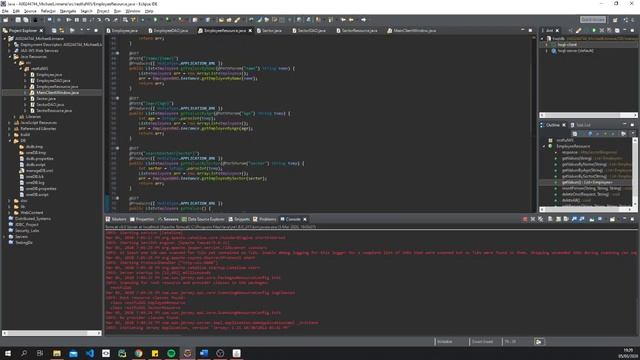The height and width of the screenshot is (360, 640).
Task: Minimize the Console panel icon
Action: click(624, 219)
